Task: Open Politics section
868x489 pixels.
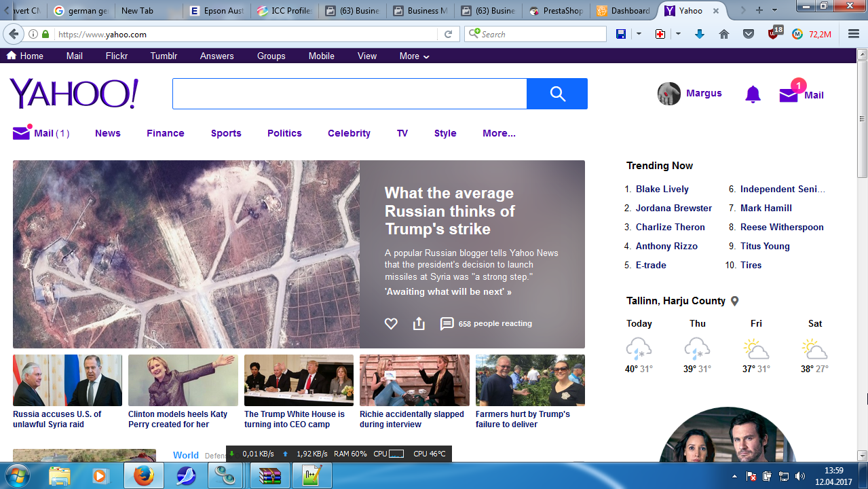Action: click(284, 133)
